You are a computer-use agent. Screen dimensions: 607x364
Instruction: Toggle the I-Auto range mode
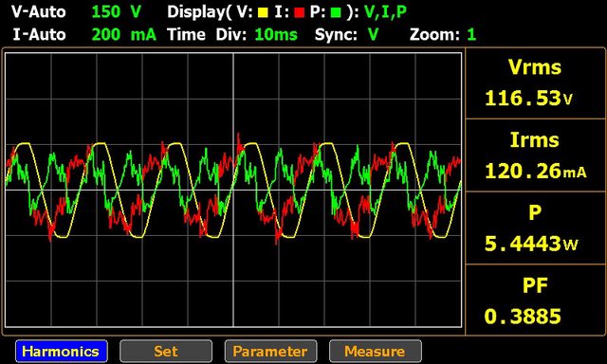39,35
